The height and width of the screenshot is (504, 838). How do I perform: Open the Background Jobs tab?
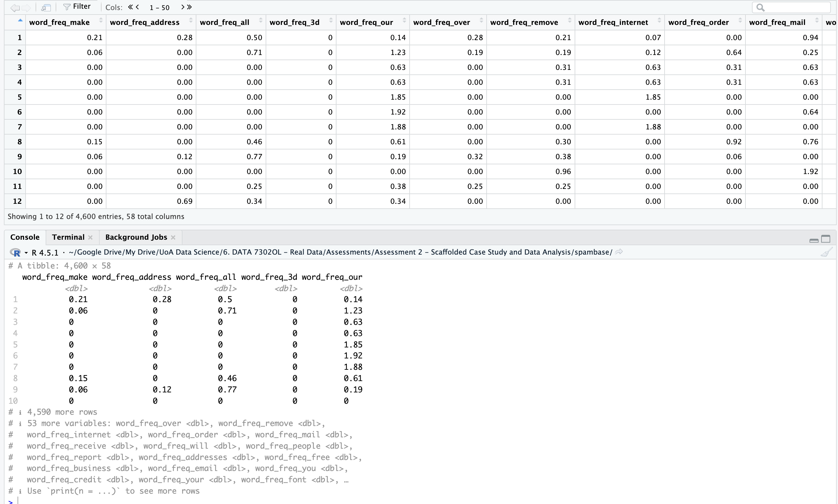coord(136,237)
